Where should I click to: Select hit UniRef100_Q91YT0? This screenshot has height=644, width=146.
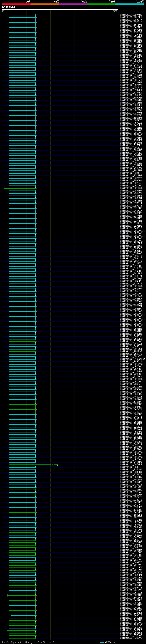coord(131,357)
